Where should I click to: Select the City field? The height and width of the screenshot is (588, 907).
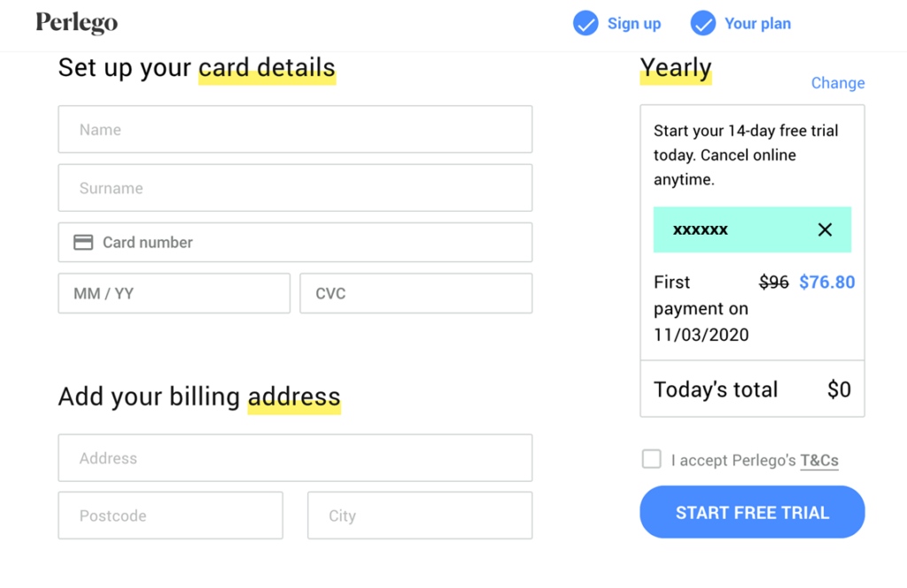[420, 515]
